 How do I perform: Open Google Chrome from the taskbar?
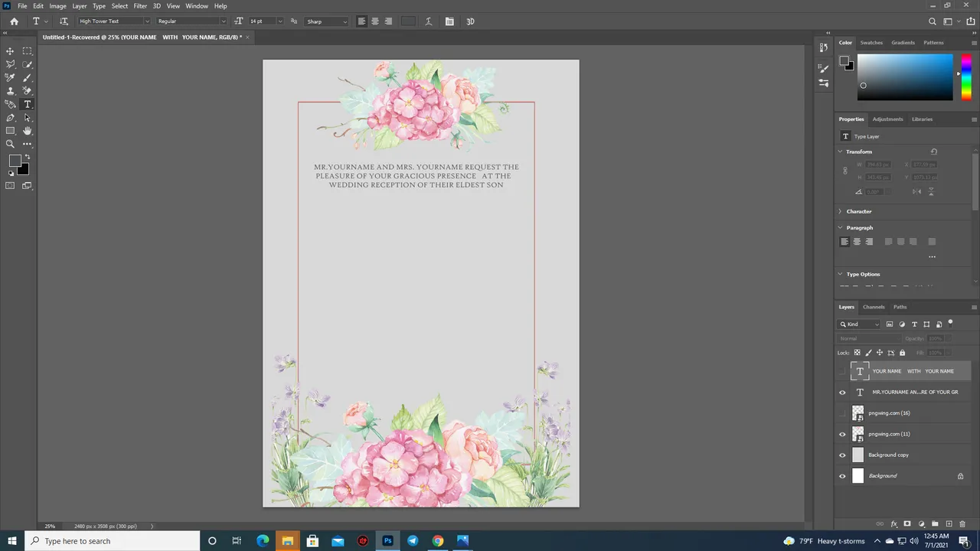tap(437, 541)
